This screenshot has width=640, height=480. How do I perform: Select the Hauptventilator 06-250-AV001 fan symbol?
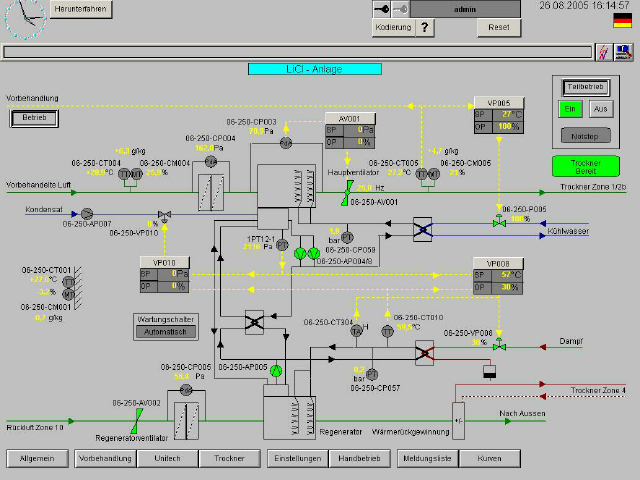click(347, 192)
